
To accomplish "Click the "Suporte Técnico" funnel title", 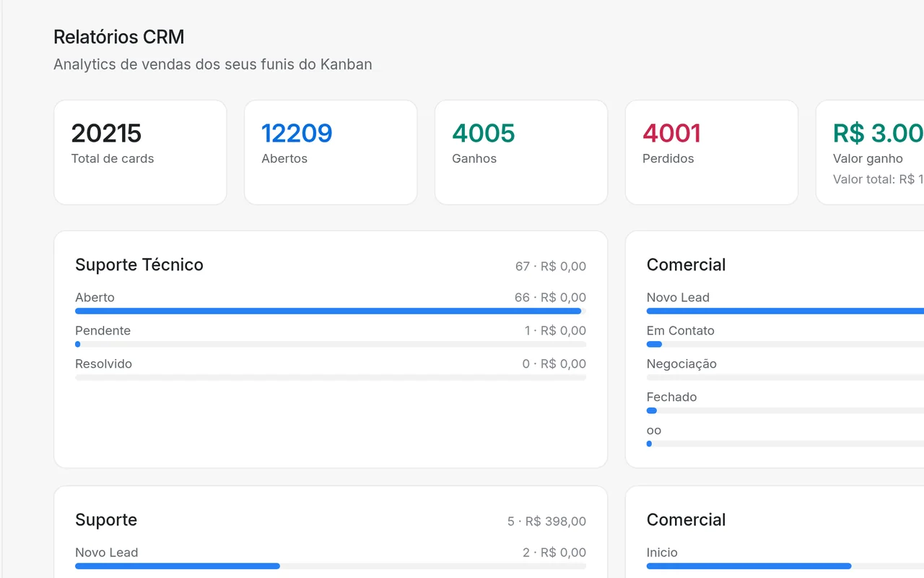I will click(x=139, y=265).
